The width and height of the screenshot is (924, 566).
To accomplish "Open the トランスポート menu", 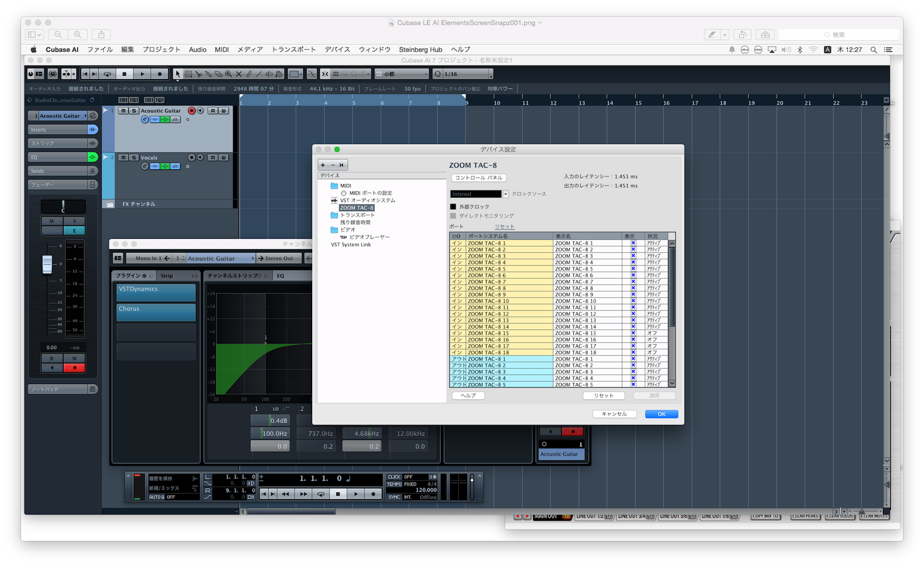I will click(x=294, y=50).
